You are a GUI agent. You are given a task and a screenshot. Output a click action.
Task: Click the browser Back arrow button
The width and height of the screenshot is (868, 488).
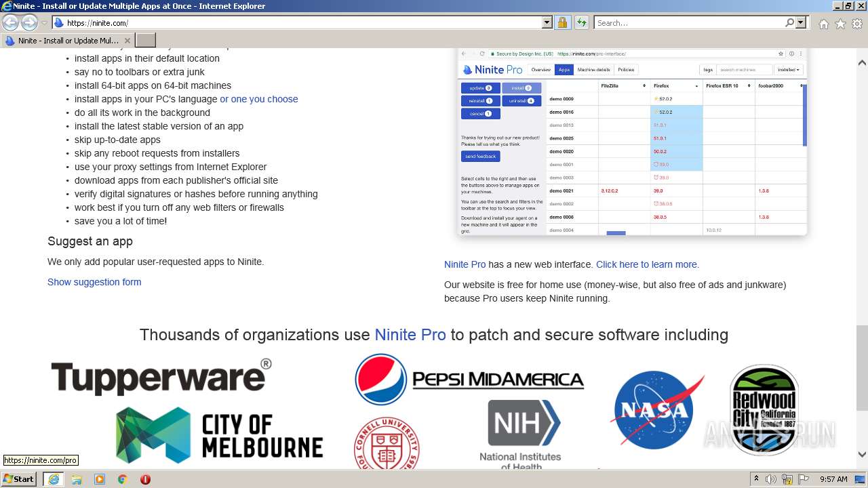point(11,22)
